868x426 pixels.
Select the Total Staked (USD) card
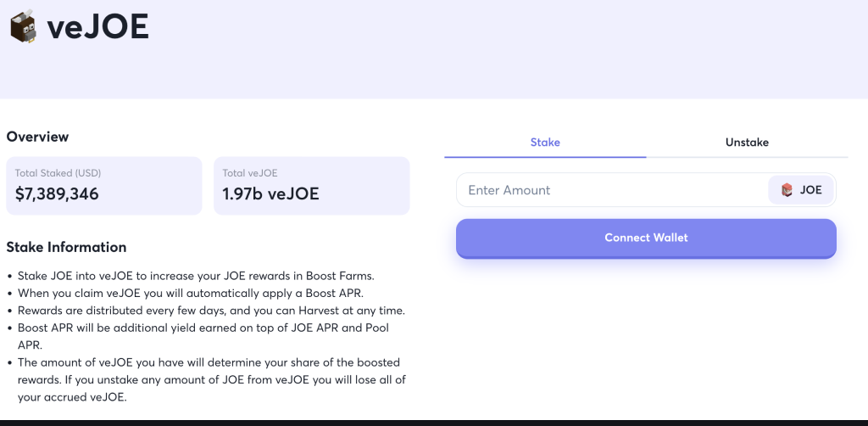tap(104, 185)
